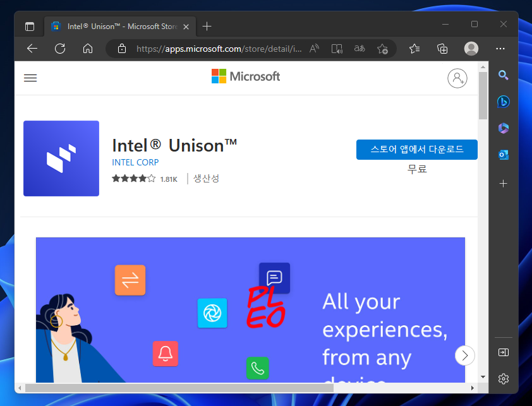
Task: Click the scroll down arrow
Action: tap(483, 377)
